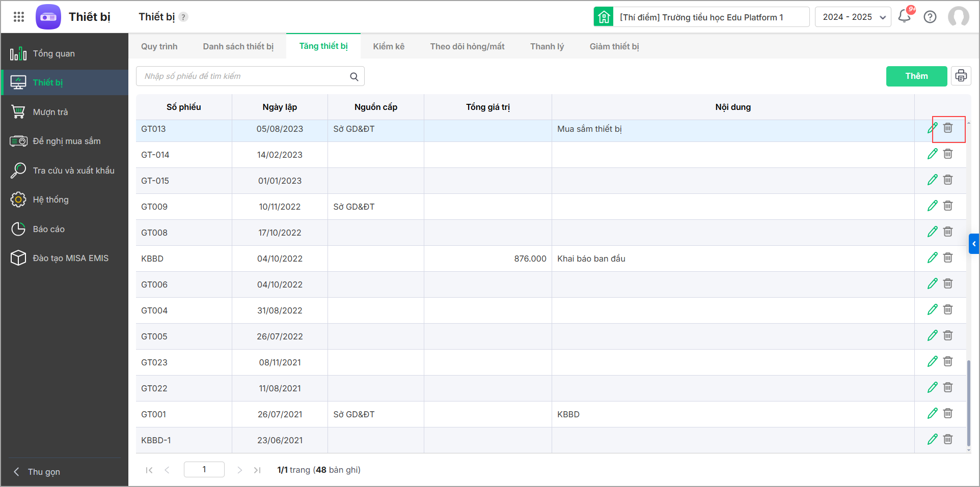Screen dimensions: 980x487
Task: Click the printer icon
Action: 961,76
